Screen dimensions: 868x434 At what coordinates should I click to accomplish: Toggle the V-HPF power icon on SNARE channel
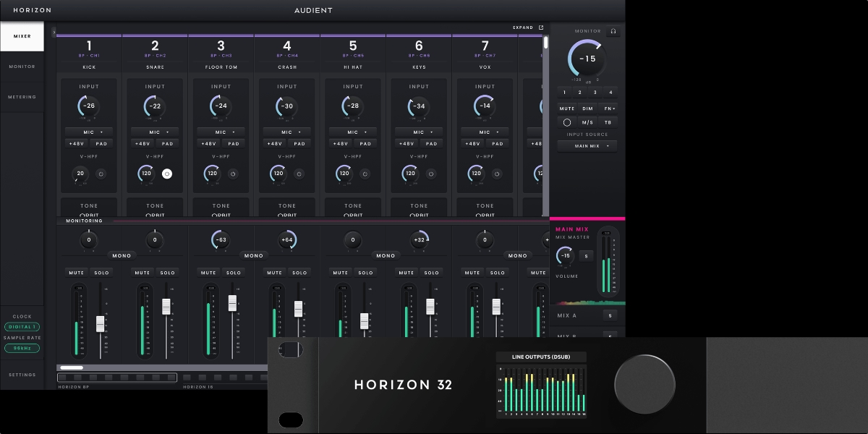click(x=167, y=174)
